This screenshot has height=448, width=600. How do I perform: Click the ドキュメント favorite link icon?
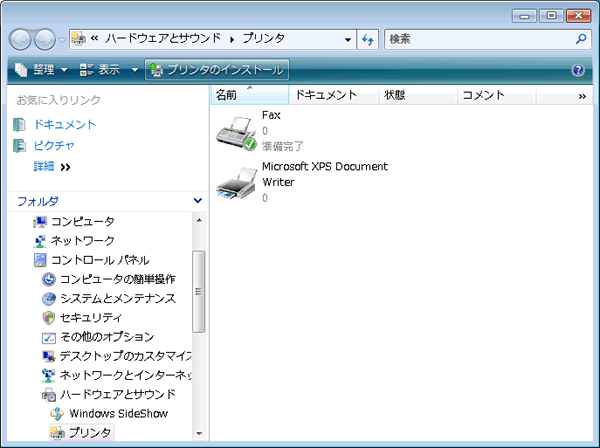point(20,125)
